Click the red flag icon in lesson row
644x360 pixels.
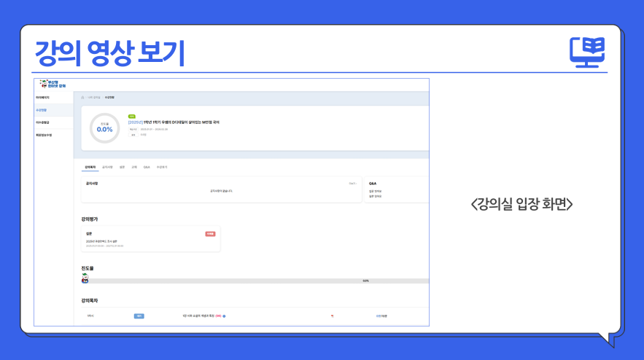[332, 316]
